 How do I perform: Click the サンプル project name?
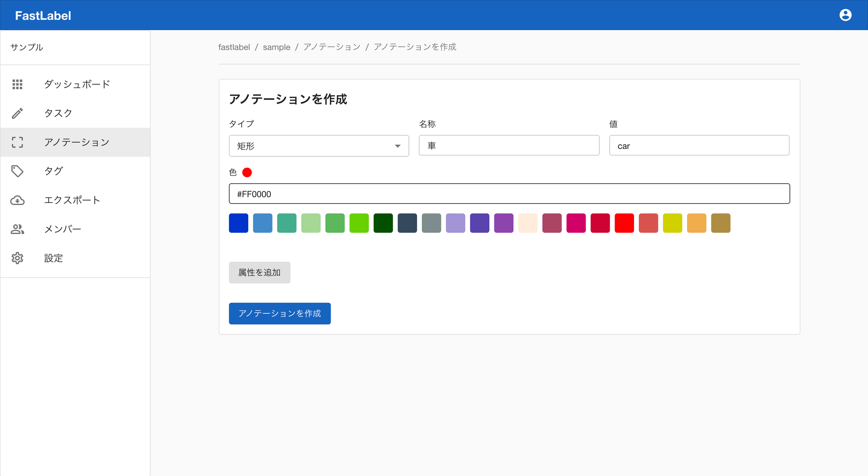point(27,47)
